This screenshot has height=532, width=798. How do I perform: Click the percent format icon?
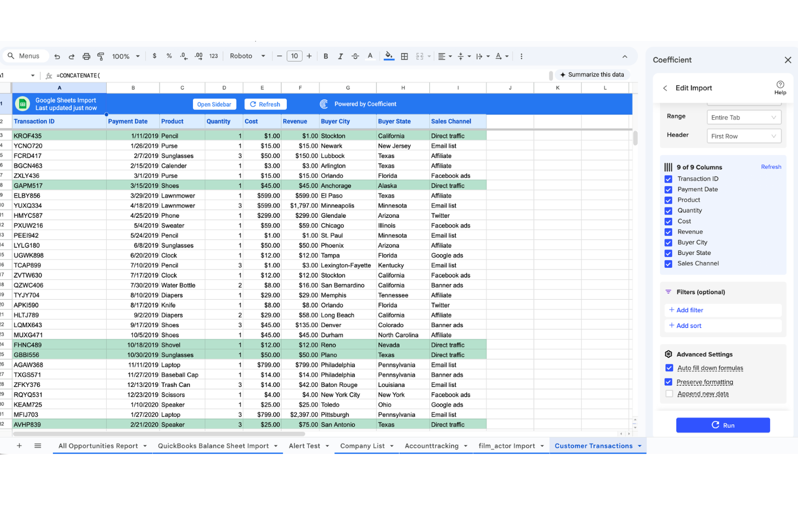pyautogui.click(x=169, y=56)
